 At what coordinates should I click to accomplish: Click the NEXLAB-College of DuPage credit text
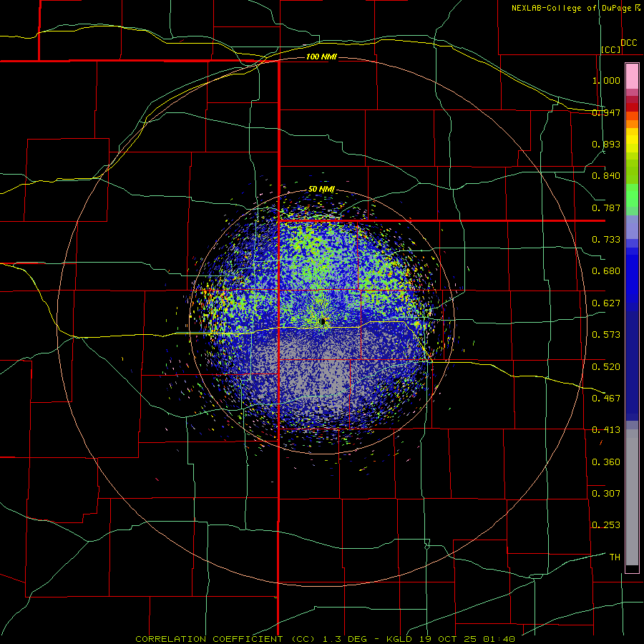[572, 8]
